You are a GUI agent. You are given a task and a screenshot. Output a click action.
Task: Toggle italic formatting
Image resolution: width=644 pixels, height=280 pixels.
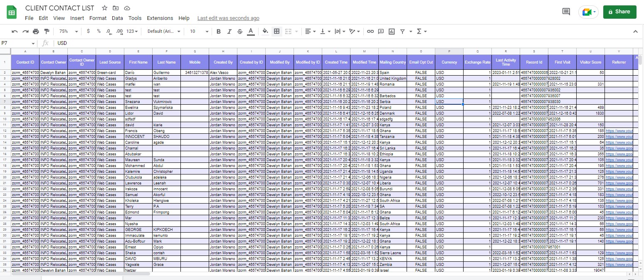point(229,32)
